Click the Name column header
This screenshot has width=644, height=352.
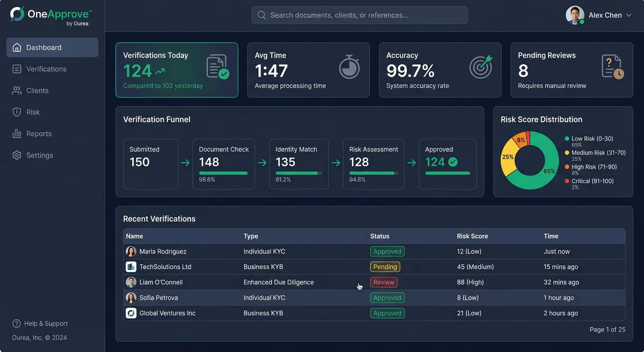coord(134,236)
